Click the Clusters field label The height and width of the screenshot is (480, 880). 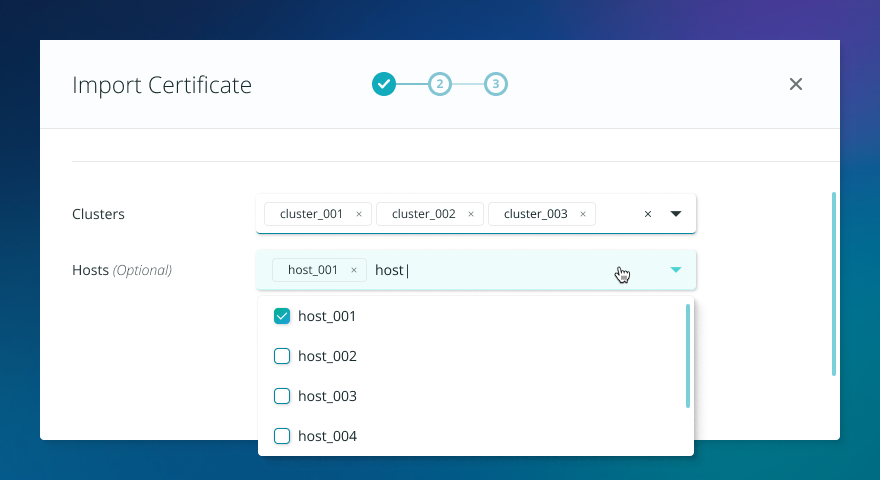click(x=98, y=214)
